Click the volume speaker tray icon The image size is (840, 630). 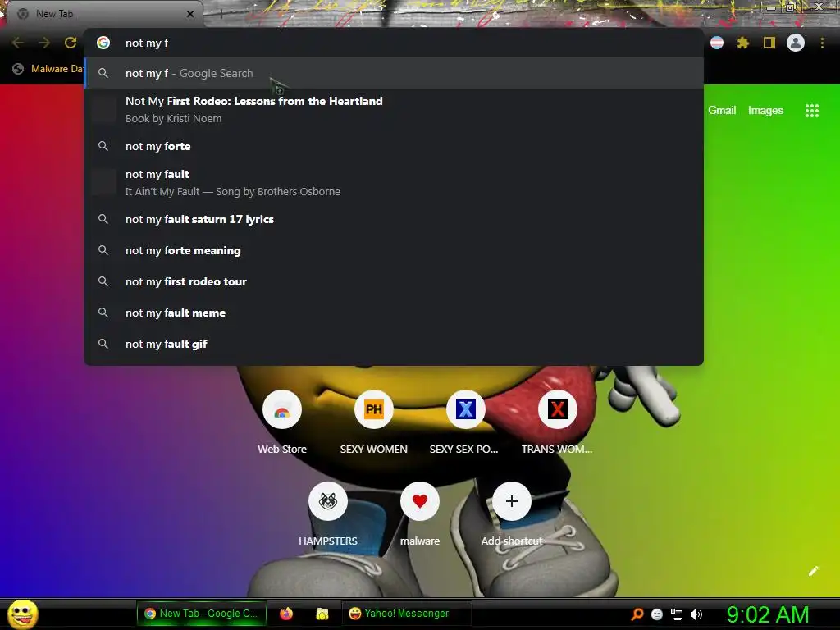tap(696, 614)
